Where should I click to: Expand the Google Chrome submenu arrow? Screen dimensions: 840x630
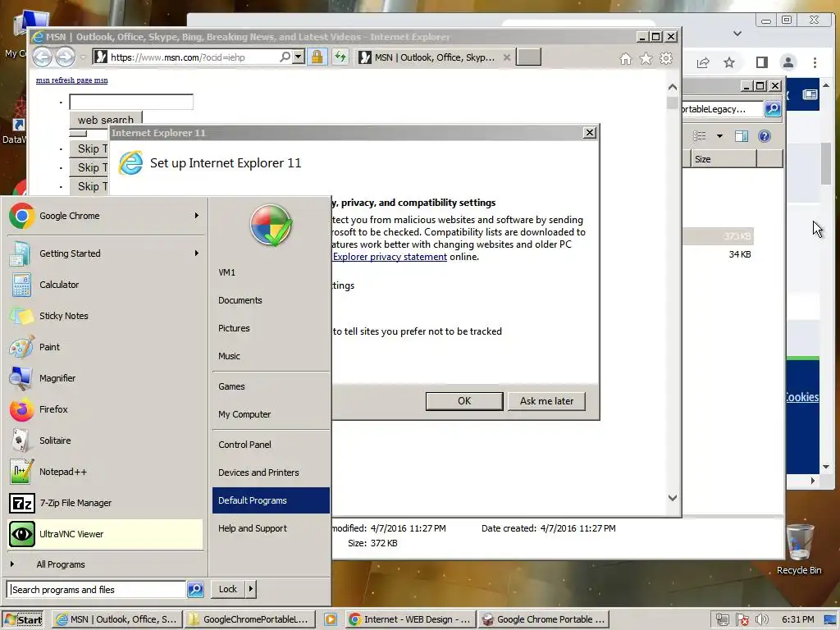tap(197, 216)
